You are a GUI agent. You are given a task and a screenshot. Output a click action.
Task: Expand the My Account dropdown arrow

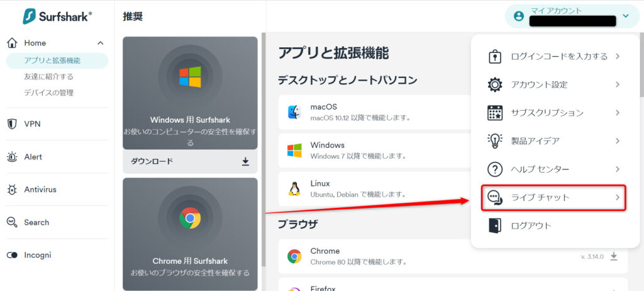(626, 16)
